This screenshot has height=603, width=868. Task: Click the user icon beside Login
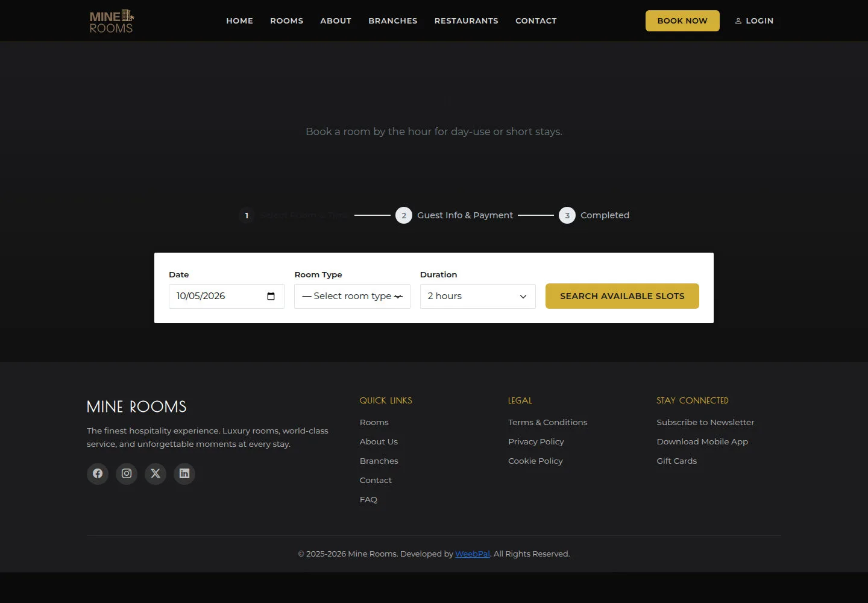coord(738,21)
